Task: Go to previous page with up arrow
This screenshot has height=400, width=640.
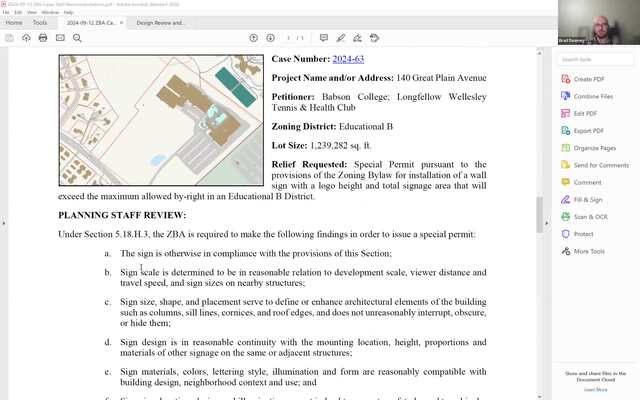Action: [254, 38]
